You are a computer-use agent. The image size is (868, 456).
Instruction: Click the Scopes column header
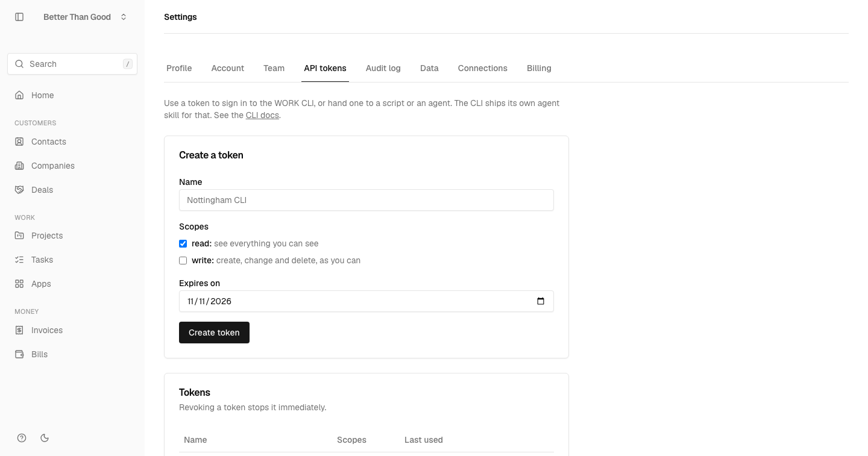[351, 440]
